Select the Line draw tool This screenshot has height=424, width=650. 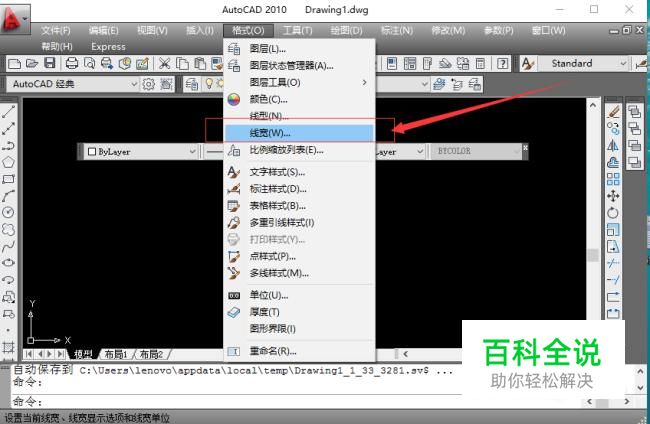coord(8,111)
